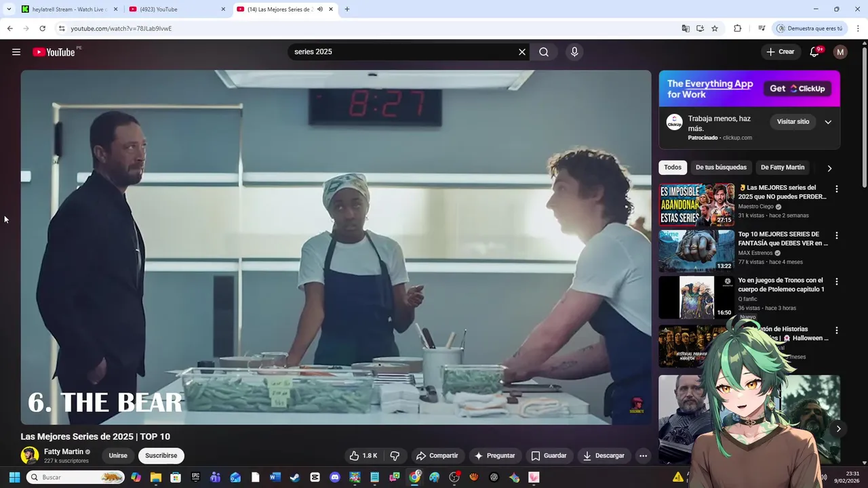The image size is (868, 488).
Task: Open the Windows Start menu
Action: point(14,477)
